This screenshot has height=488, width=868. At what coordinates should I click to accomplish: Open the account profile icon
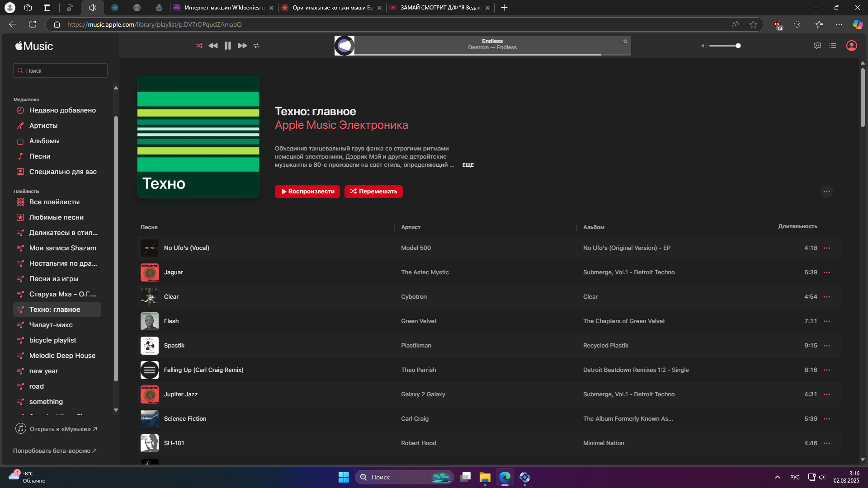(x=852, y=46)
